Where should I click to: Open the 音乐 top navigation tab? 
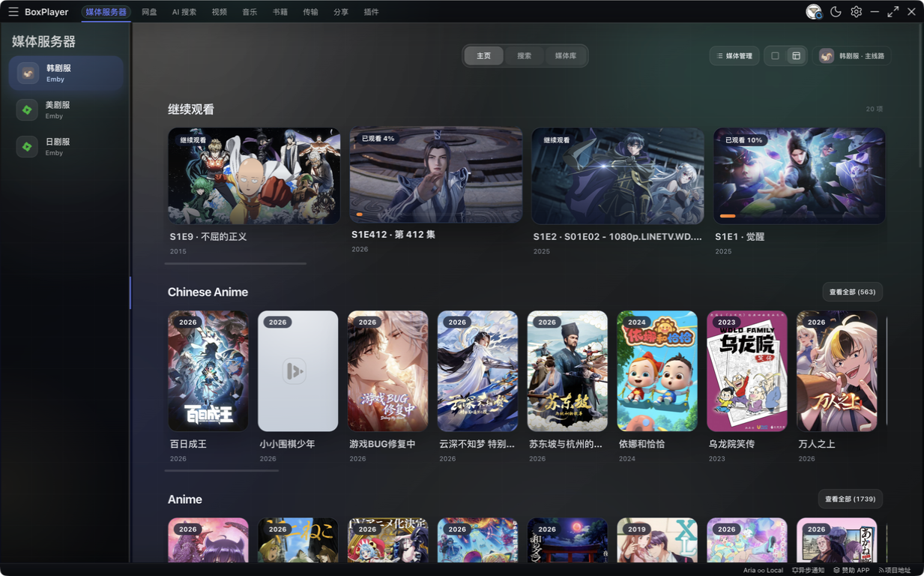(250, 12)
